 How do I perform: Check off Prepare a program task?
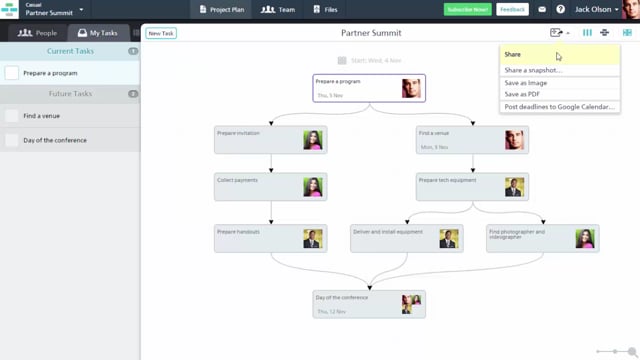[x=11, y=73]
